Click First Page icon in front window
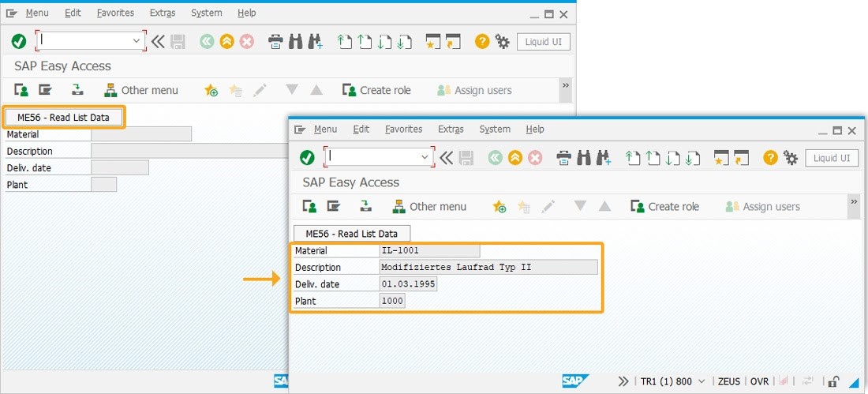 click(633, 158)
